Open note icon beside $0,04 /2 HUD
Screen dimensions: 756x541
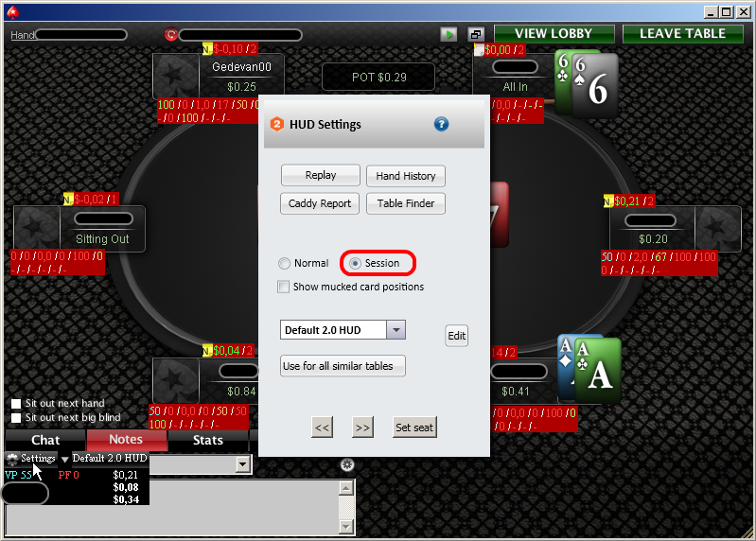(207, 351)
